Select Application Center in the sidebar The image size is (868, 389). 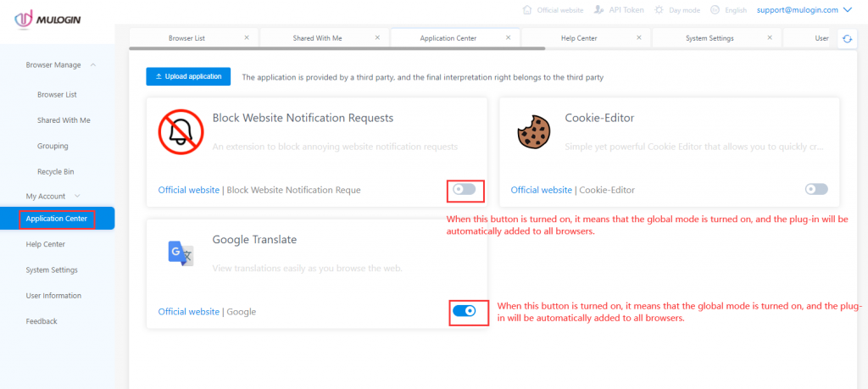pyautogui.click(x=57, y=219)
